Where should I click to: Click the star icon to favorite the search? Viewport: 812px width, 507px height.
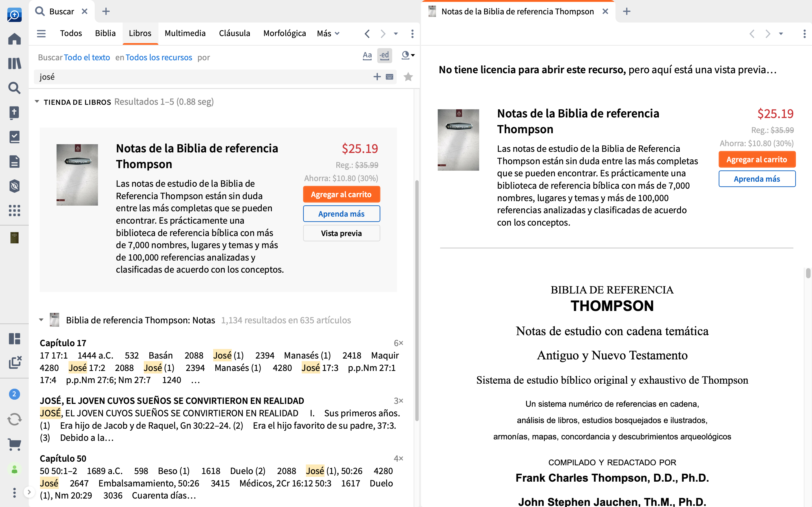[x=408, y=77]
